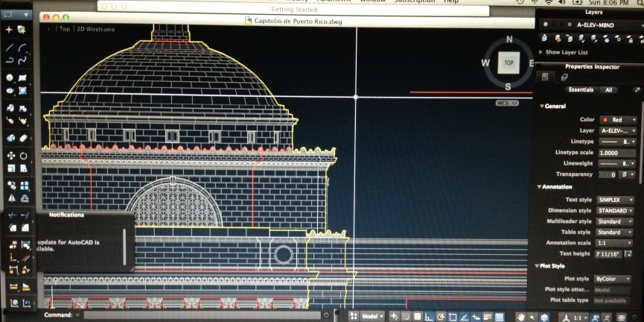Image resolution: width=644 pixels, height=322 pixels.
Task: Open the layer properties tab in Properties Inspector
Action: (564, 77)
